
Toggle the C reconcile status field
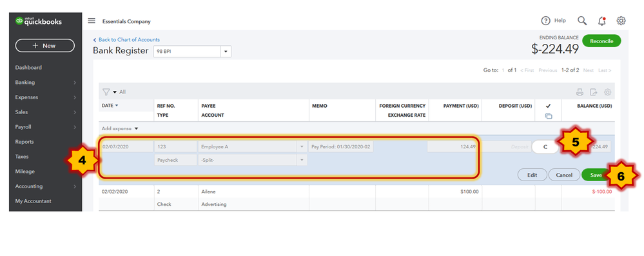pyautogui.click(x=545, y=146)
